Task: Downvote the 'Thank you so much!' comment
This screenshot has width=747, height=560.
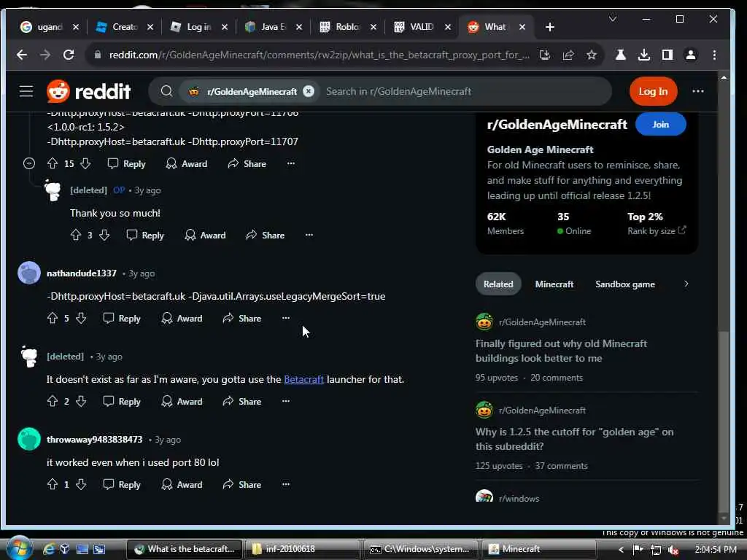Action: (104, 235)
